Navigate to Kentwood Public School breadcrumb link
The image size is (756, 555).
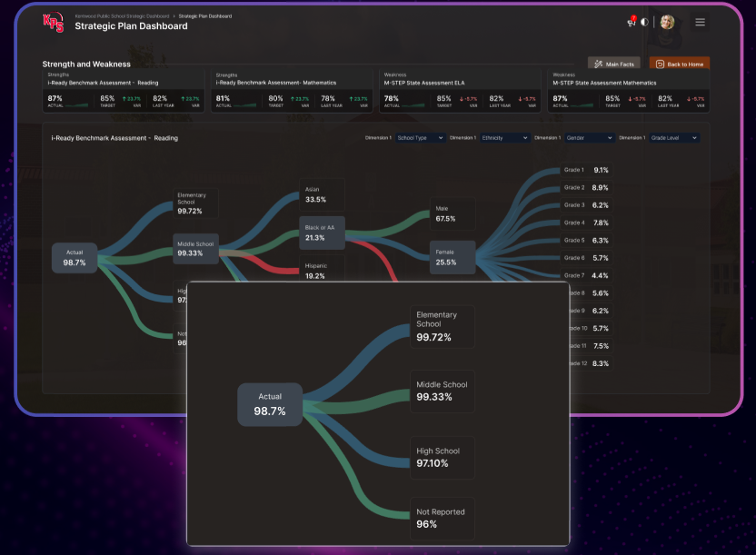[120, 15]
